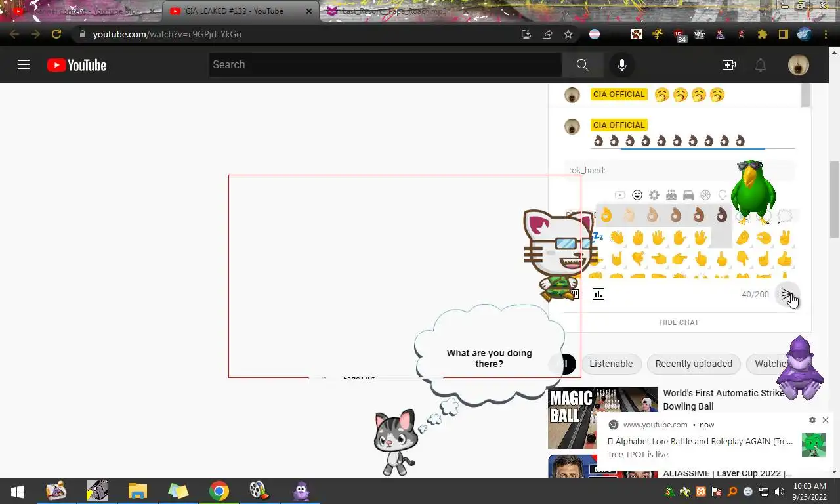Insert the middle finger emoji

coord(722,259)
